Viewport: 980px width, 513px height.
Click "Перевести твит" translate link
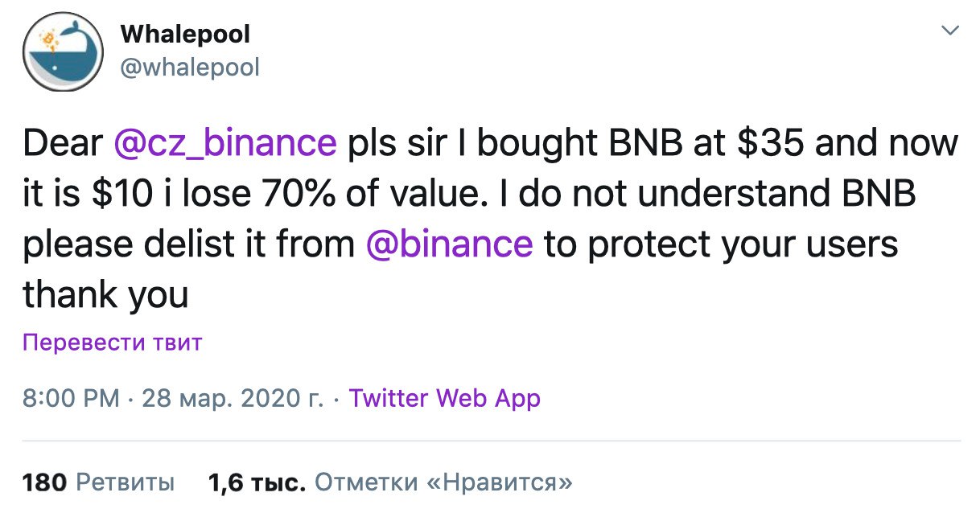[x=112, y=343]
